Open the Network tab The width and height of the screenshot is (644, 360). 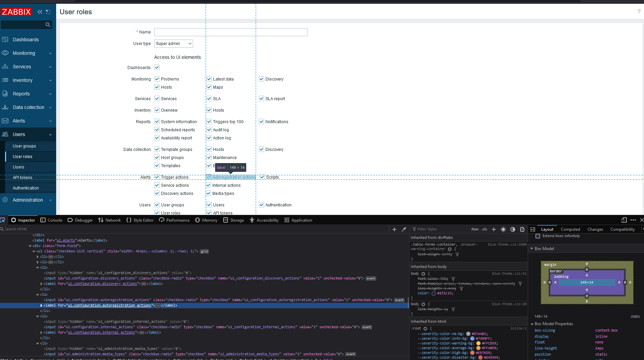(109, 220)
